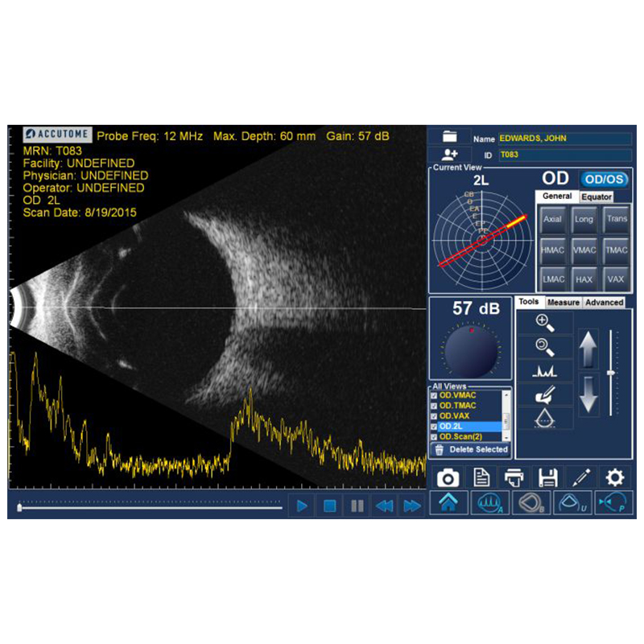Click the vertical slider handle in Tools
The image size is (644, 644).
(x=611, y=373)
